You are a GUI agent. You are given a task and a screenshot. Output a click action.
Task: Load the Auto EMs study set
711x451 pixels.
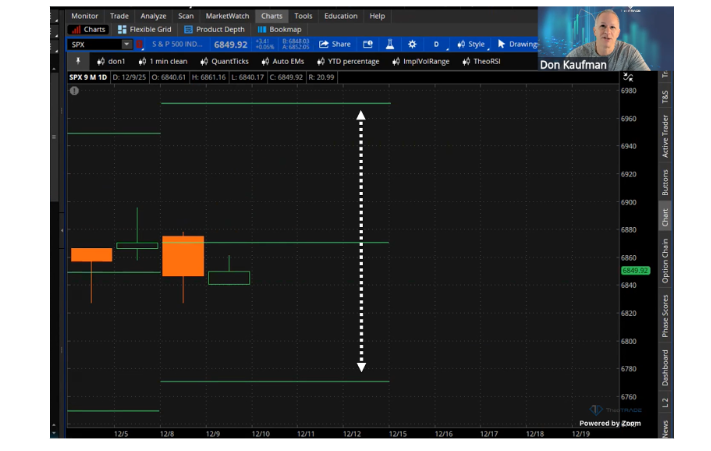[x=282, y=61]
